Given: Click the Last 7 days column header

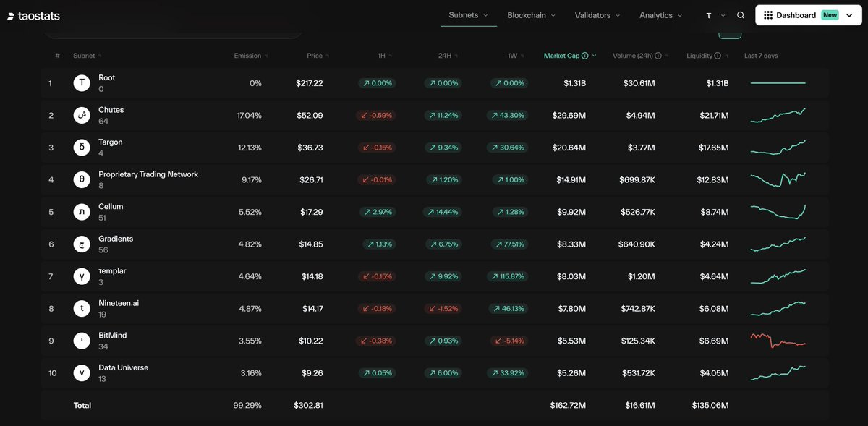Looking at the screenshot, I should 761,56.
